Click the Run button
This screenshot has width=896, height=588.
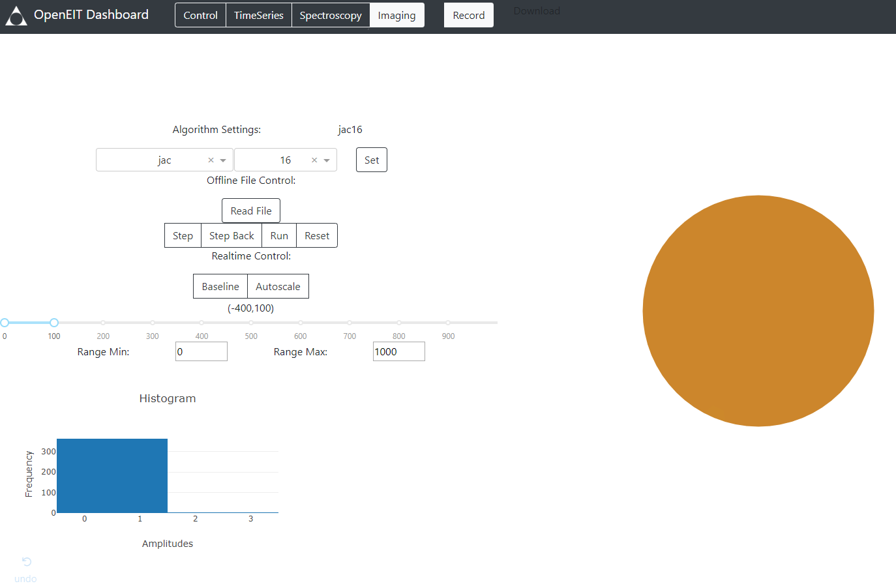pos(279,235)
